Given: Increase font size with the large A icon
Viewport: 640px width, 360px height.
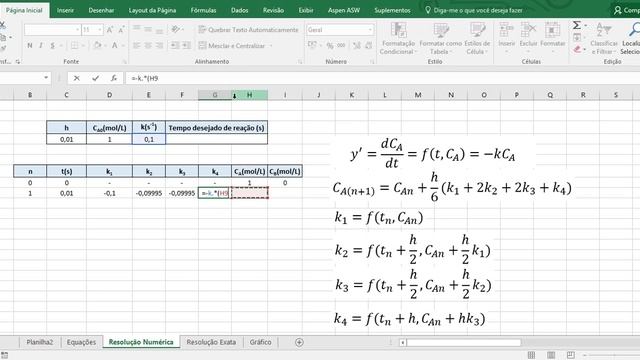Looking at the screenshot, I should 110,30.
